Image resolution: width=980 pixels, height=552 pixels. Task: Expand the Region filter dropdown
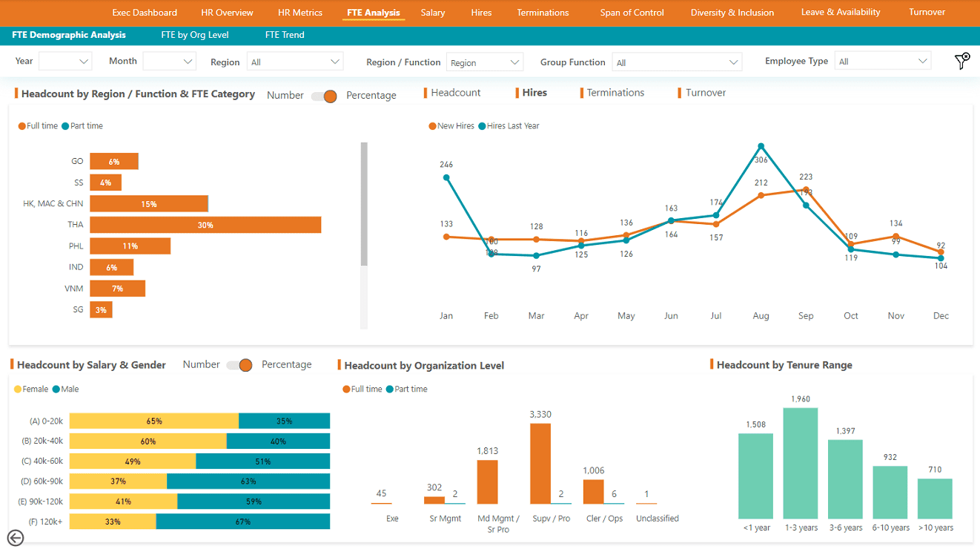295,62
